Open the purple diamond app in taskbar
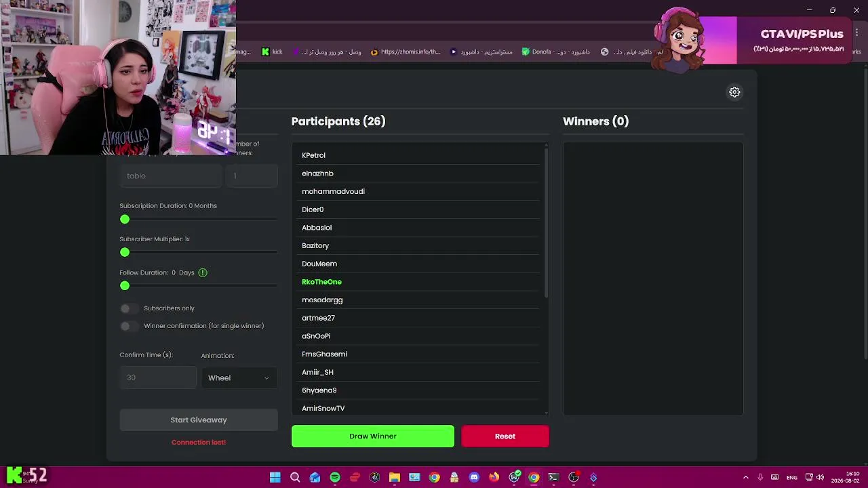 (x=593, y=477)
